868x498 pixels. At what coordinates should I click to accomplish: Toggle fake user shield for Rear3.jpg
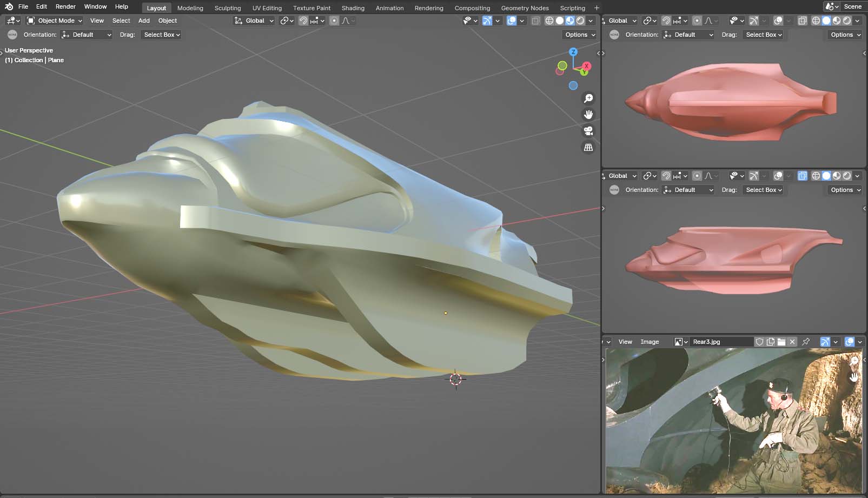pyautogui.click(x=759, y=342)
